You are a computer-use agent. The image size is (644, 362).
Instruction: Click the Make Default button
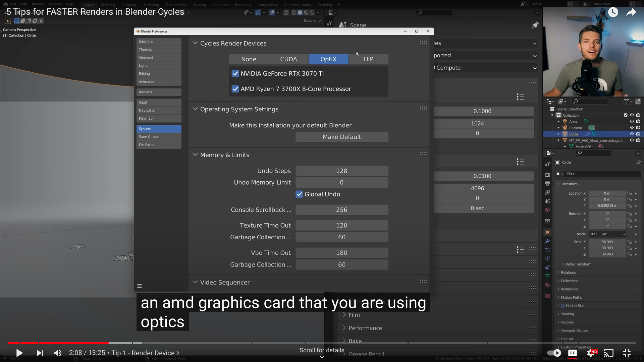[342, 137]
